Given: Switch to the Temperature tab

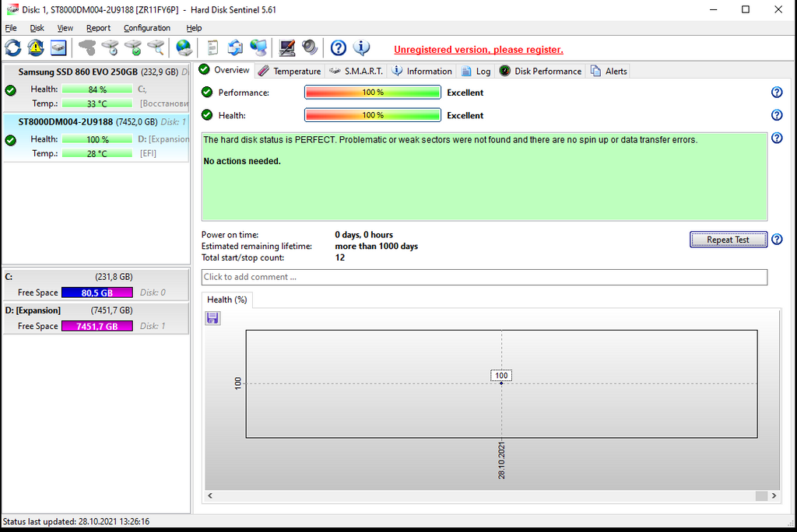Looking at the screenshot, I should [290, 71].
